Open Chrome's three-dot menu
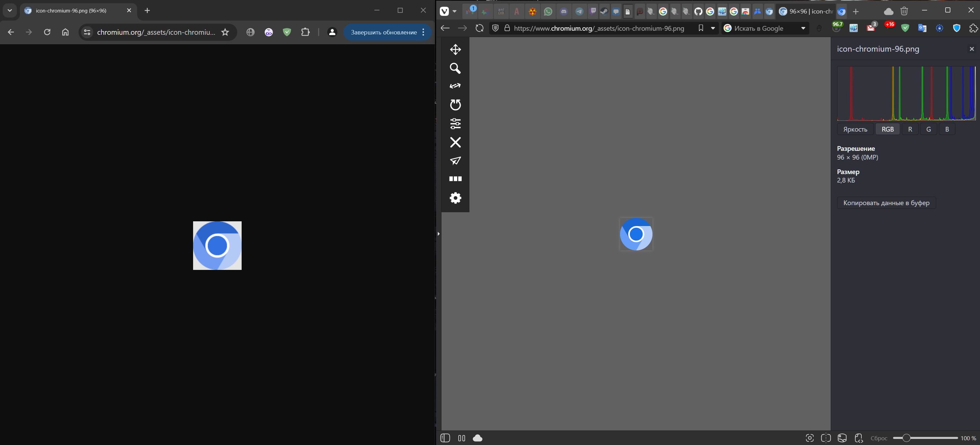 pos(423,32)
